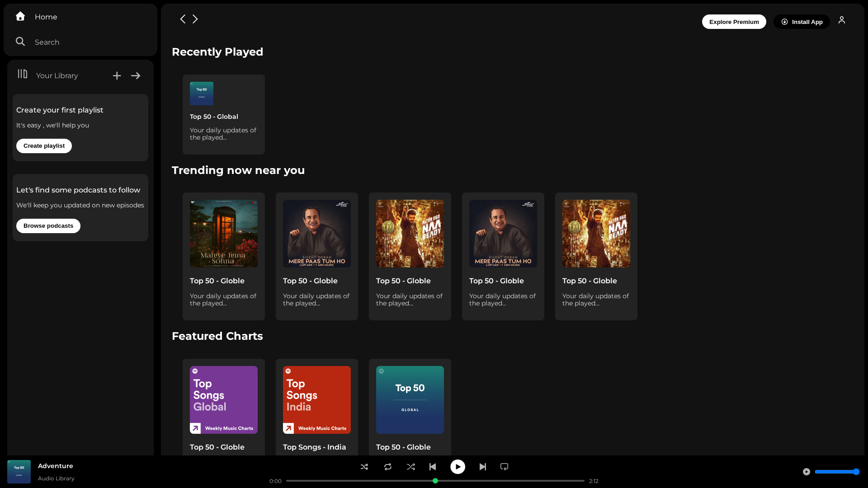Adjust the blue volume slider
Image resolution: width=868 pixels, height=488 pixels.
837,472
